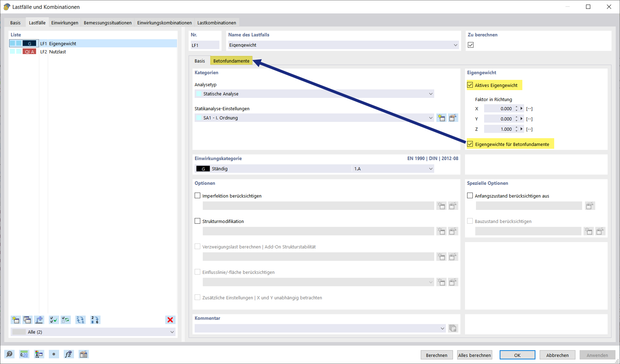Image resolution: width=620 pixels, height=364 pixels.
Task: Click the Alles berechnen button
Action: tap(475, 355)
